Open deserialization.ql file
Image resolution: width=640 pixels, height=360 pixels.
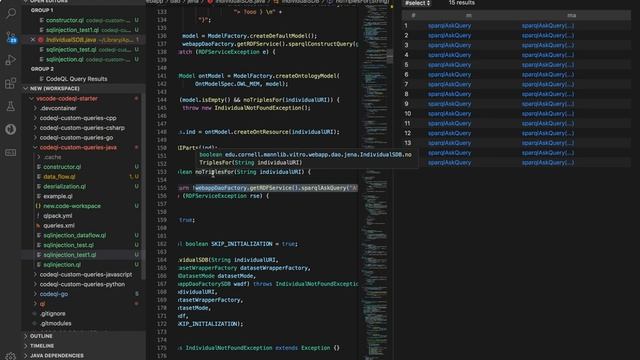(64, 187)
